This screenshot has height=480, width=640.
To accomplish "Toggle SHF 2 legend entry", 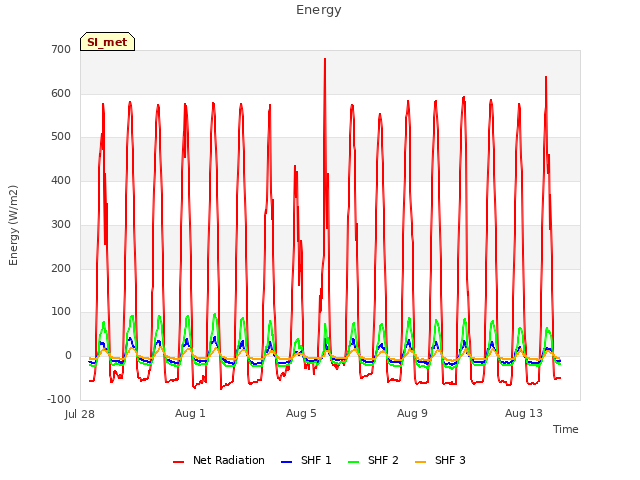I will point(373,460).
